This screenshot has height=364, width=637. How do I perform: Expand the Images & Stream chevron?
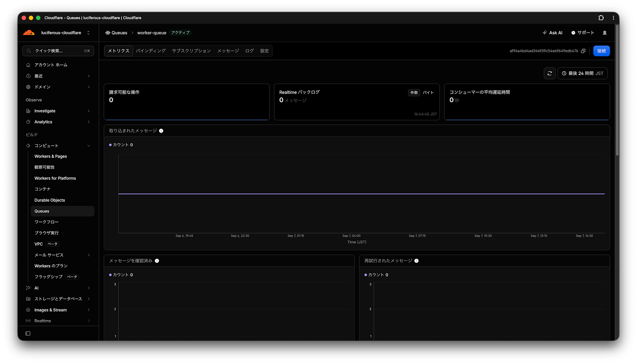tap(89, 310)
